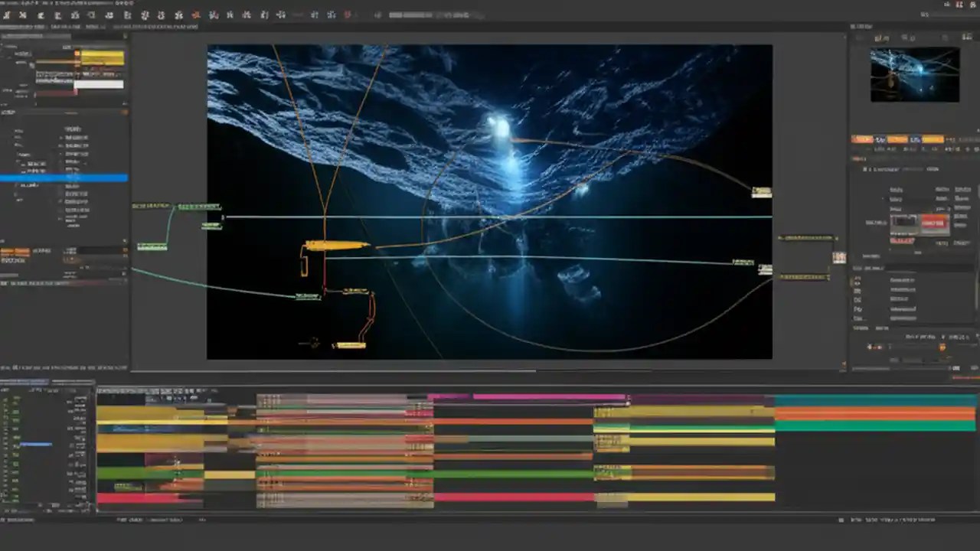The image size is (980, 551).
Task: Select the preview thumbnail in the top-right panel
Action: 913,74
